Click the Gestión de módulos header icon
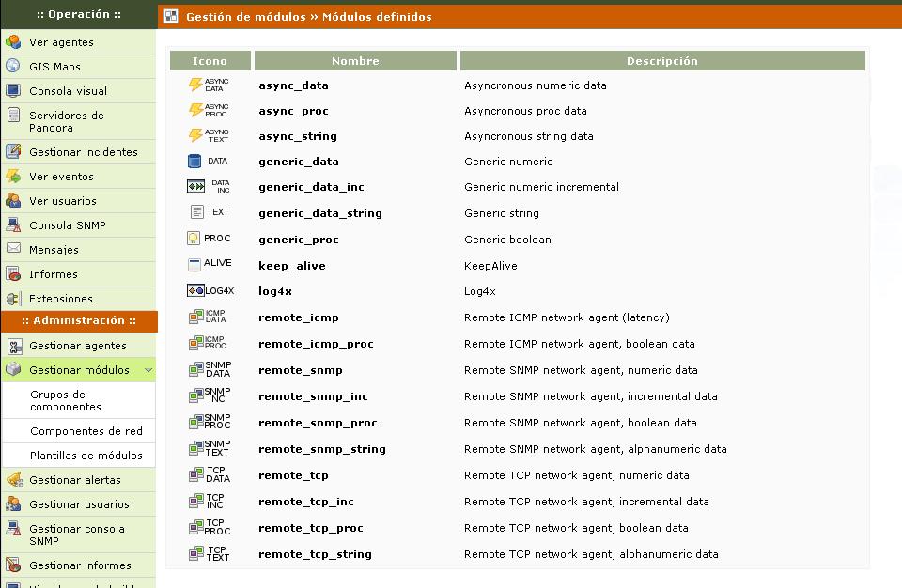The width and height of the screenshot is (902, 588). pos(171,16)
